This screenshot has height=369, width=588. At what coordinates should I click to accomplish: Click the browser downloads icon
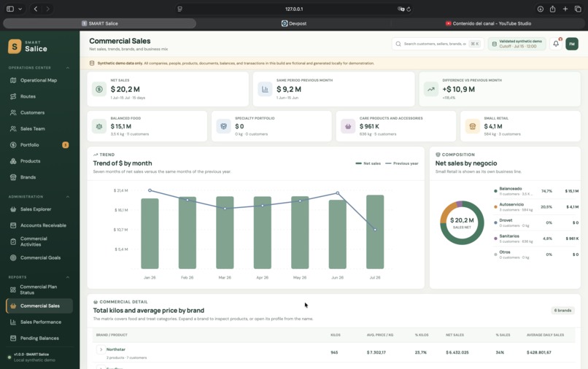pos(540,9)
